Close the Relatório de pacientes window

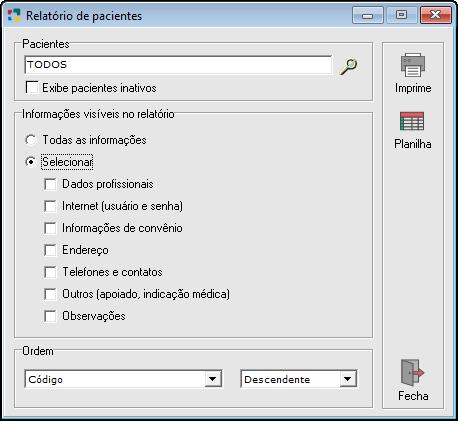click(x=436, y=15)
